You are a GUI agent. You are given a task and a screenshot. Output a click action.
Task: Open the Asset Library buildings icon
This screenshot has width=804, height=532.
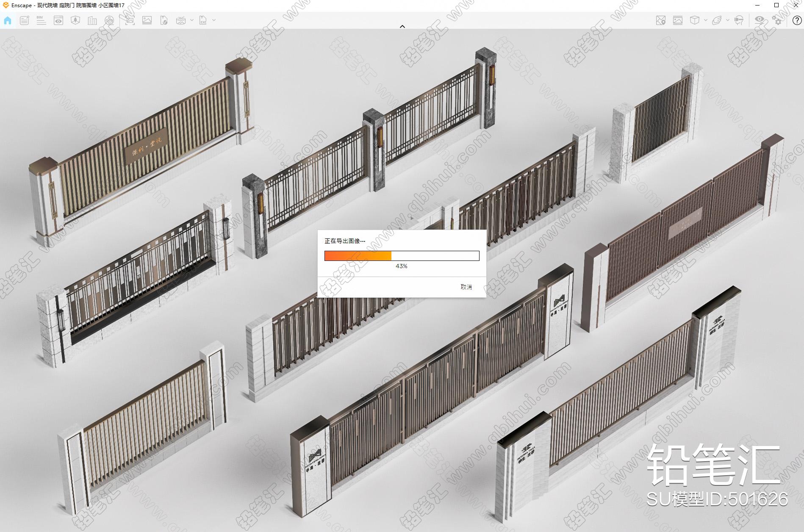pyautogui.click(x=92, y=20)
